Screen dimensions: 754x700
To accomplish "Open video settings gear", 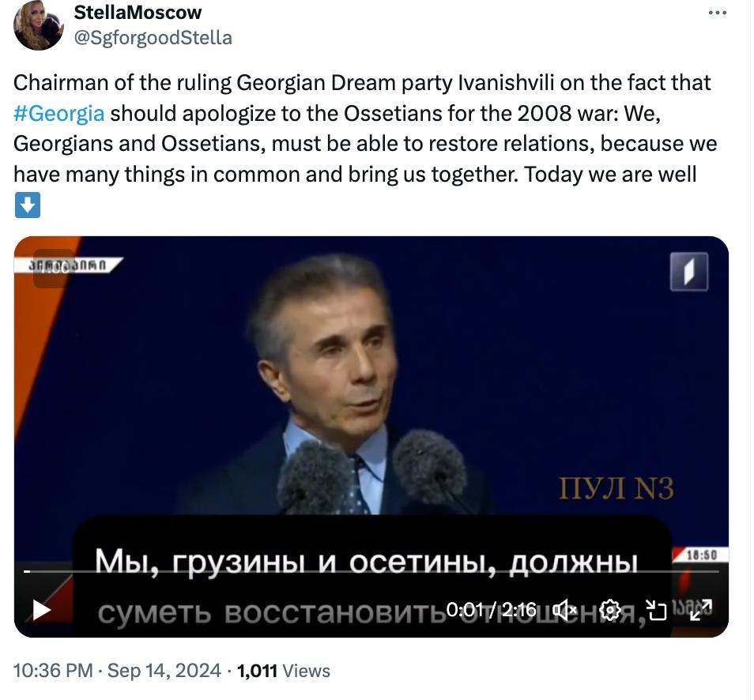I will pos(609,610).
